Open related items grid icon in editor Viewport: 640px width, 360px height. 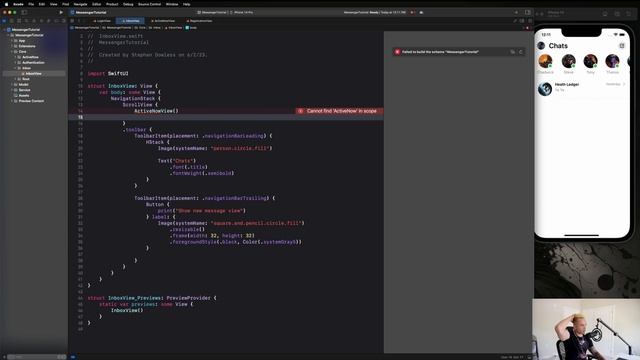click(72, 20)
